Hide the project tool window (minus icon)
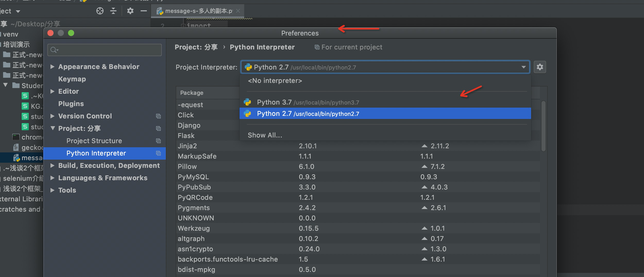The height and width of the screenshot is (277, 644). coord(144,11)
